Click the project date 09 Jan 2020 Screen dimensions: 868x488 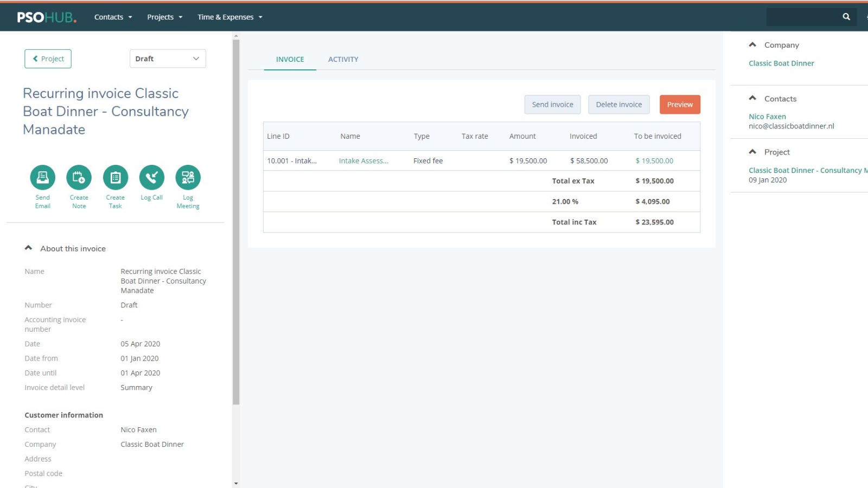(x=768, y=180)
